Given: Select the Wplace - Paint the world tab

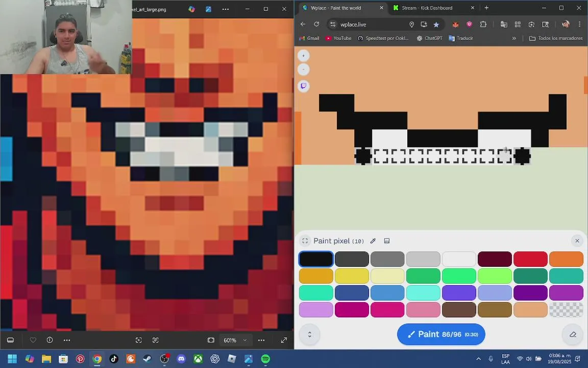Looking at the screenshot, I should tap(336, 8).
